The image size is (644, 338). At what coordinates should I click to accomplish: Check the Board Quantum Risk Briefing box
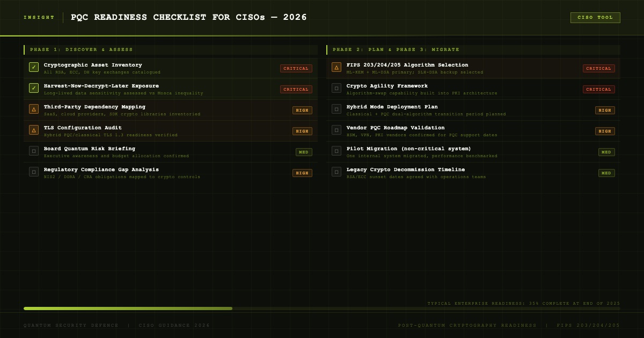[x=34, y=151]
